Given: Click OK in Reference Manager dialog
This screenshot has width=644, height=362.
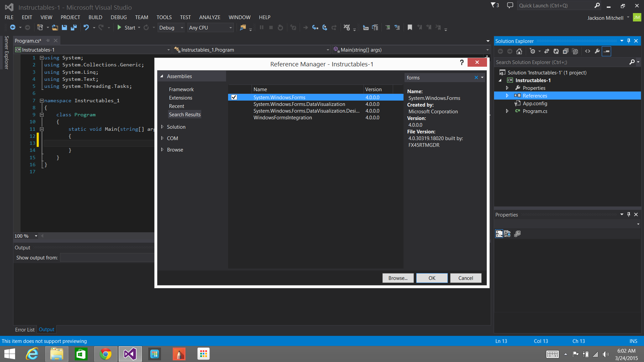Looking at the screenshot, I should [432, 278].
